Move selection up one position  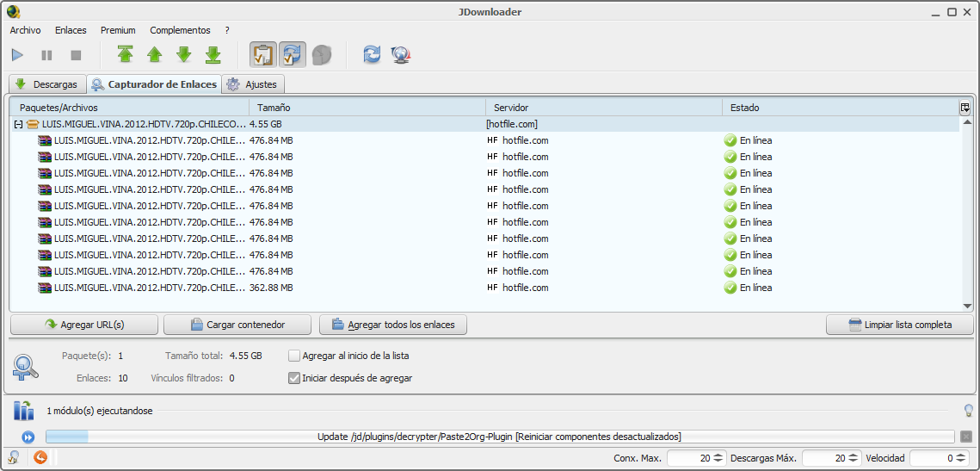154,55
